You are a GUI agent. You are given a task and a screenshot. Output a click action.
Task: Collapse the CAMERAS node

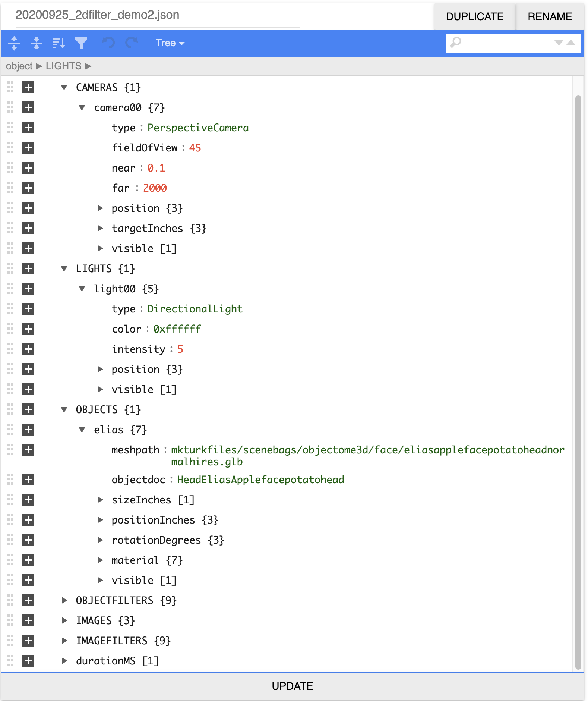pos(64,88)
